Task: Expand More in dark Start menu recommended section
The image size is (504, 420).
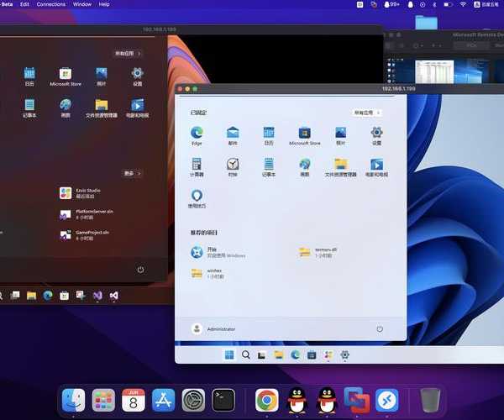Action: click(132, 173)
